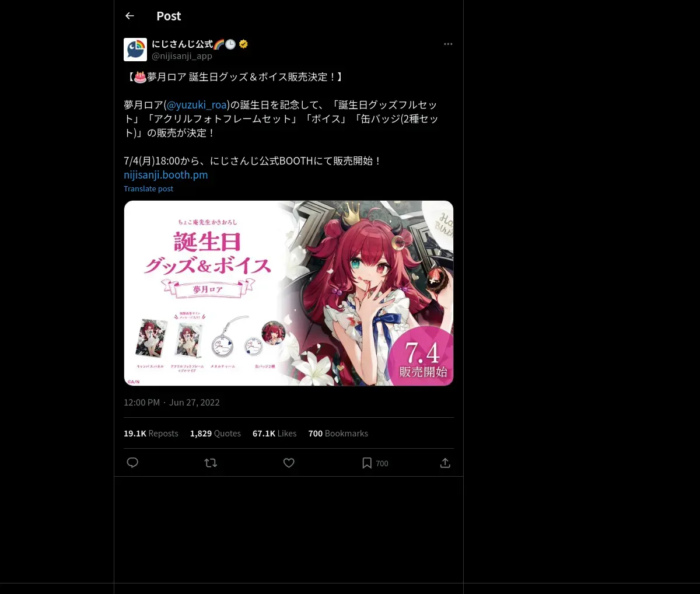View the 19.1K Reposts list
Image resolution: width=700 pixels, height=594 pixels.
pos(151,434)
